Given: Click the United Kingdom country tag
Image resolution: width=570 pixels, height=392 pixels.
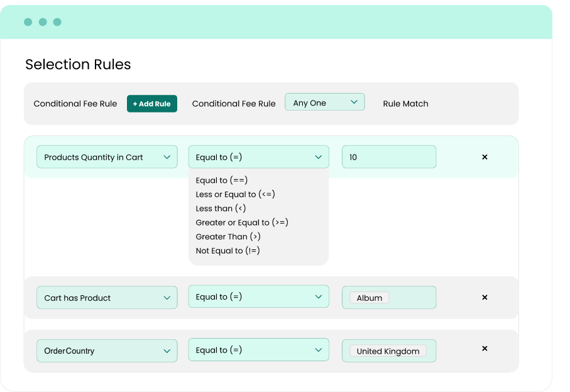Looking at the screenshot, I should click(x=388, y=351).
